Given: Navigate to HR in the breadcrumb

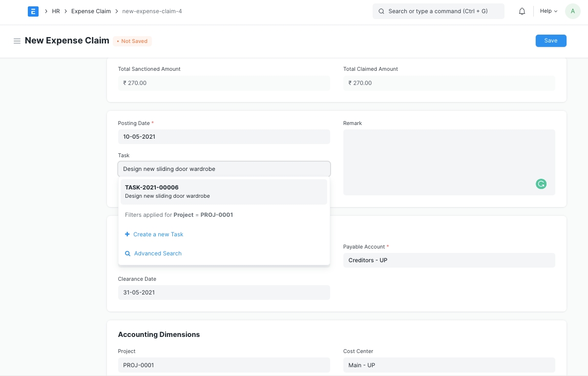Looking at the screenshot, I should pyautogui.click(x=56, y=11).
